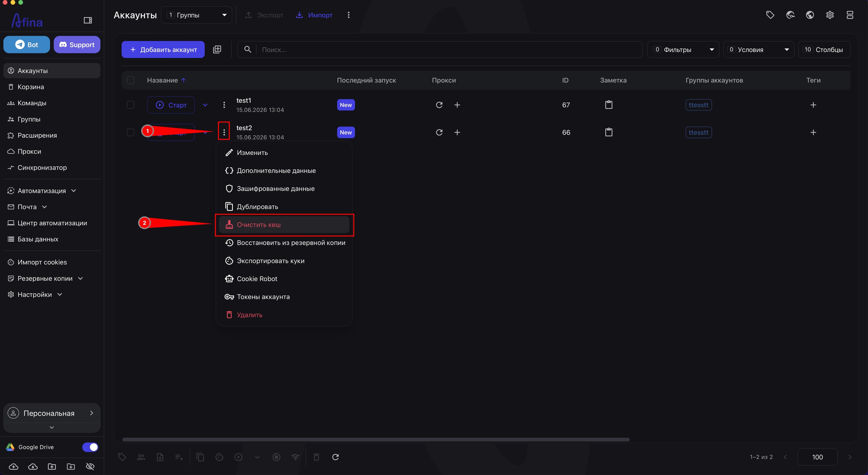
Task: Click the Telegram Bot button
Action: click(x=27, y=45)
